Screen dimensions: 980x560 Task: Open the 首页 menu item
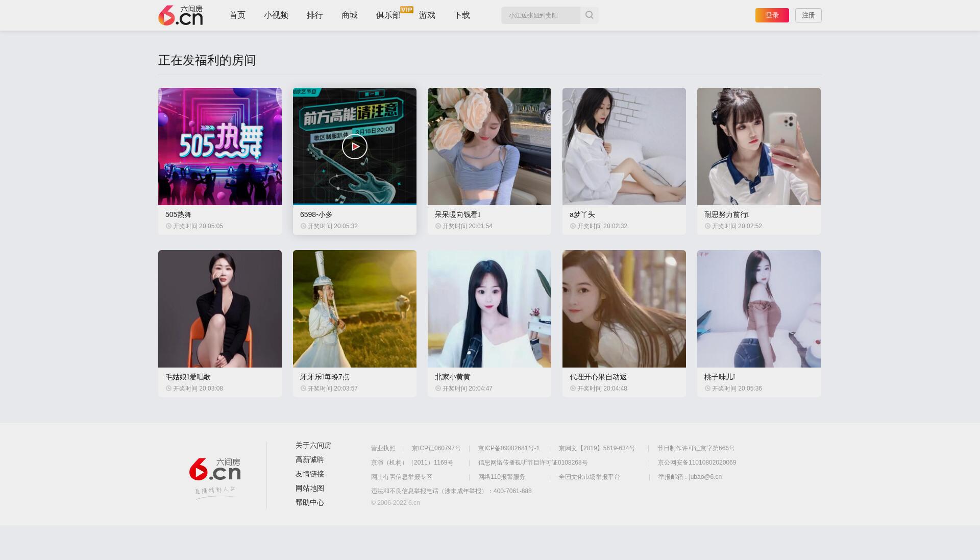coord(237,15)
